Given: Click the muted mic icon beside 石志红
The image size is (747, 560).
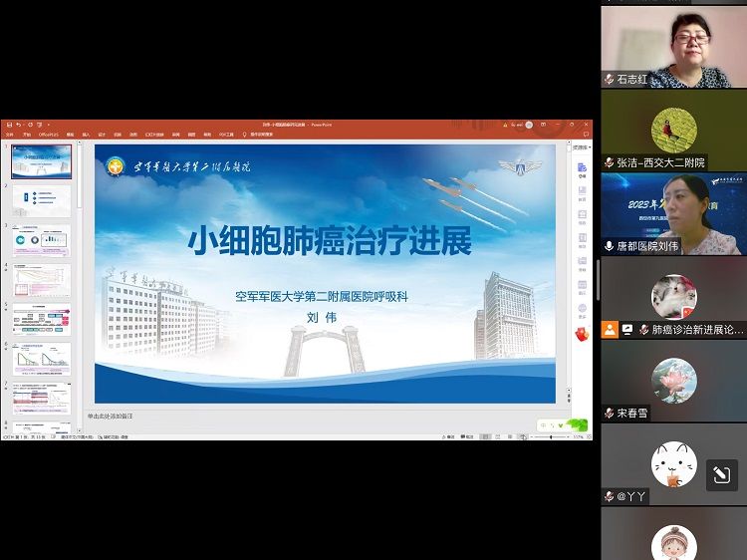Looking at the screenshot, I should (609, 79).
